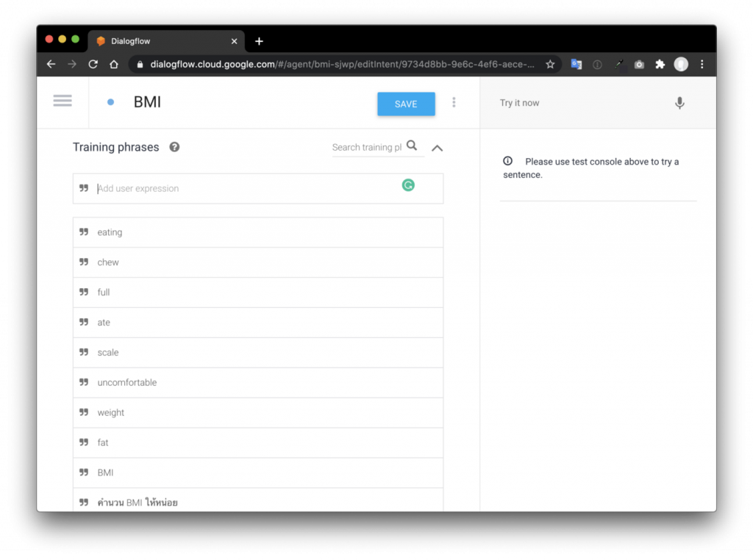
Task: Open a new browser tab
Action: coord(259,41)
